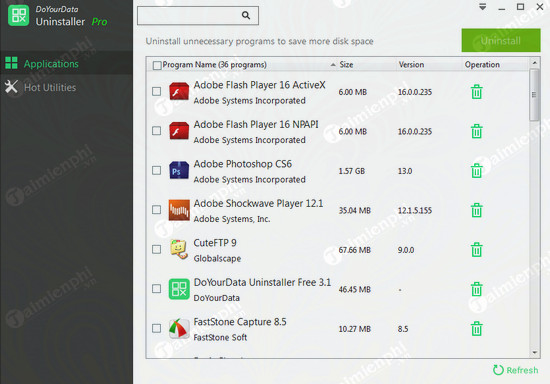The width and height of the screenshot is (550, 384).
Task: Click the 35.04 MB size value
Action: click(354, 210)
